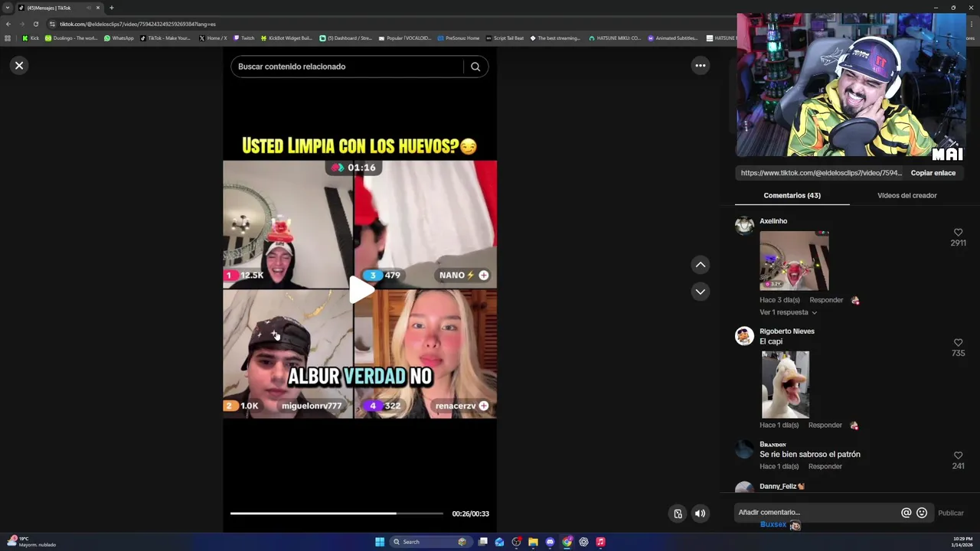Open the WhatsApp bookmark
Viewport: 980px width, 551px height.
pos(119,37)
